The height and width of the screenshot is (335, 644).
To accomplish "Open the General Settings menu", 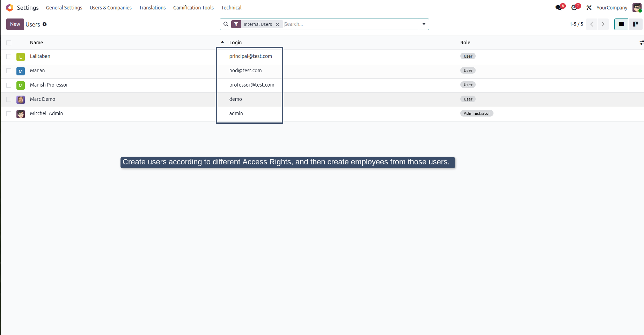I will [x=64, y=8].
